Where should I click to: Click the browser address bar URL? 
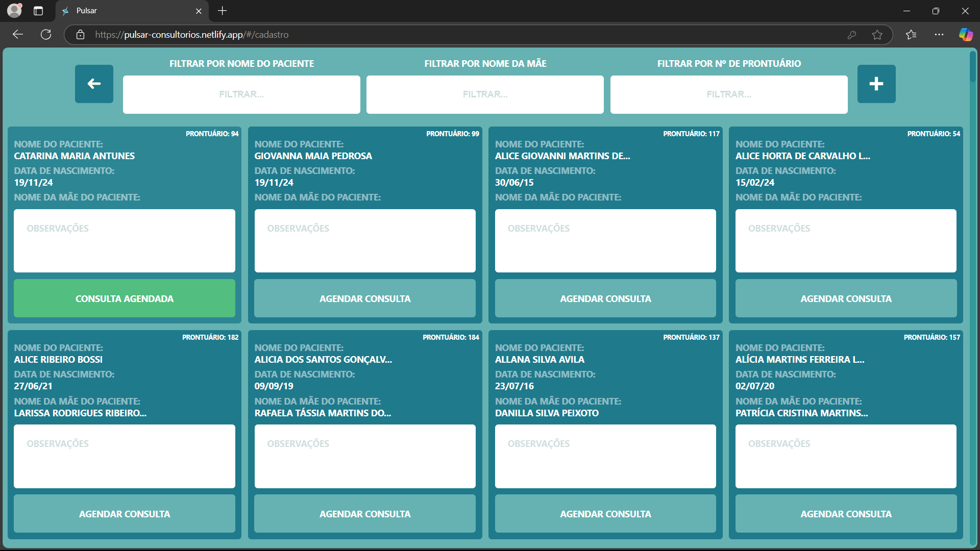[x=192, y=35]
